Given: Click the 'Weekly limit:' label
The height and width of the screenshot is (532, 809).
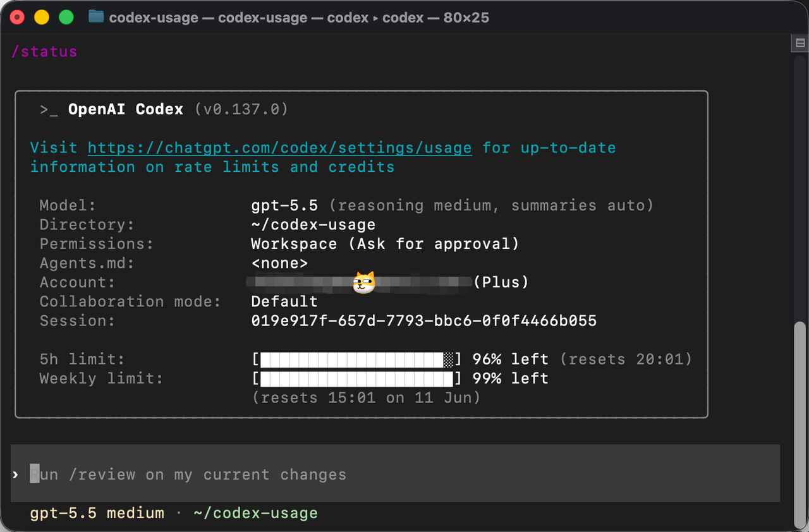Looking at the screenshot, I should point(101,378).
